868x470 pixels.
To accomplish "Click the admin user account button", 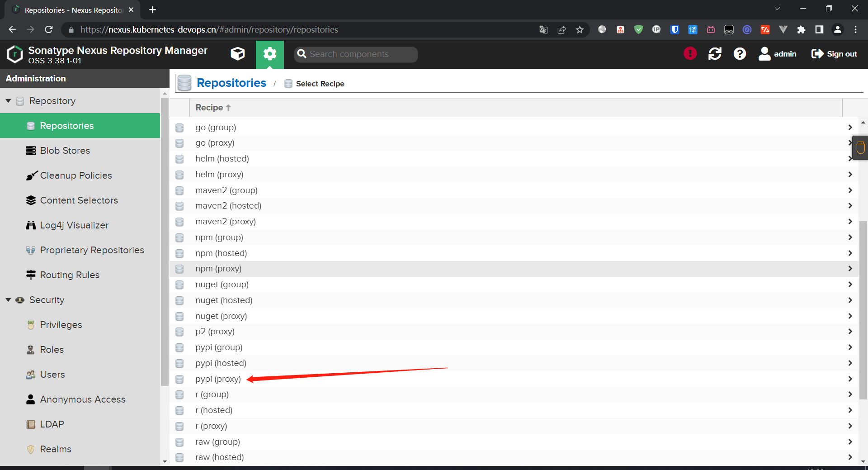I will point(778,54).
